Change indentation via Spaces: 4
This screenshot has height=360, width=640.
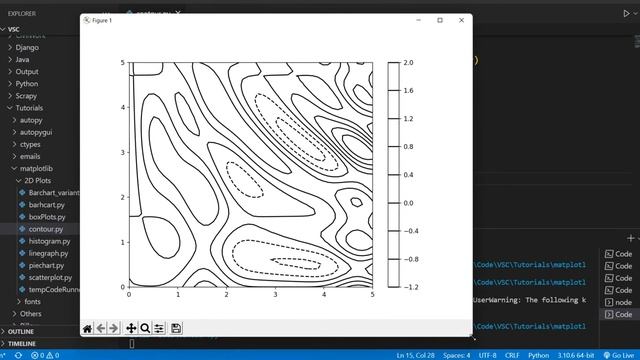(456, 355)
